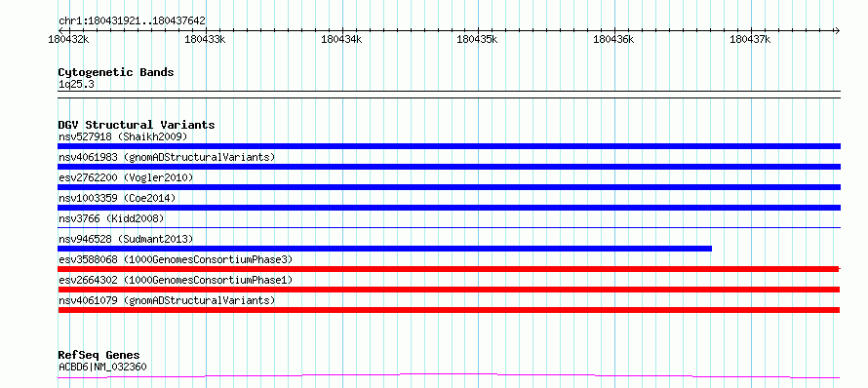The height and width of the screenshot is (388, 868).
Task: Open the nsv946528 (Sudmant2013) label link
Action: click(126, 239)
